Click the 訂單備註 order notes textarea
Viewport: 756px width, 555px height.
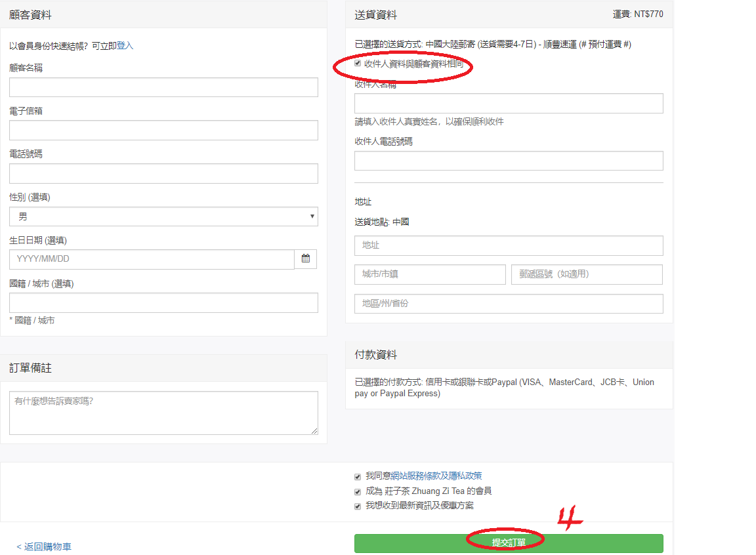163,413
